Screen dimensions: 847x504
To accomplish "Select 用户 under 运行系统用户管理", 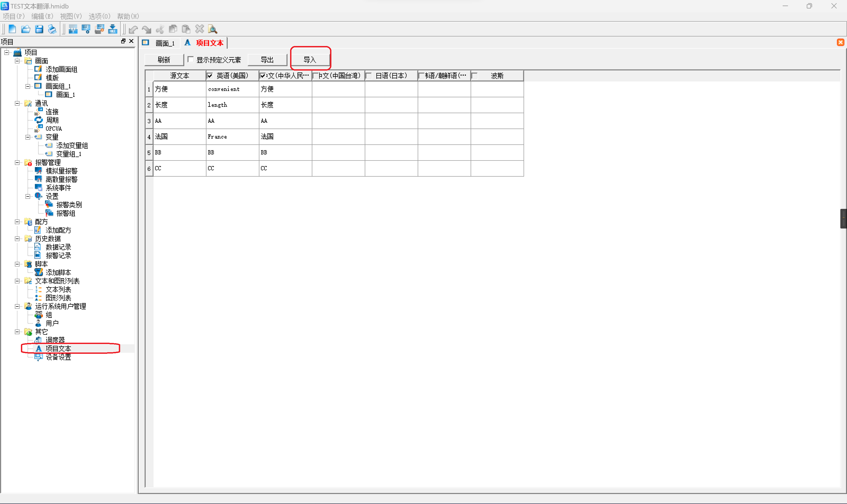I will pos(52,323).
